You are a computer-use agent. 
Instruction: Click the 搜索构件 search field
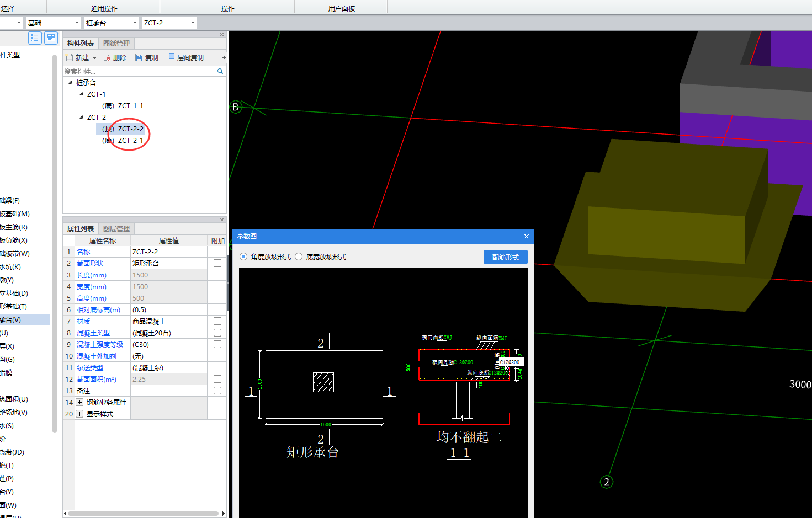click(x=139, y=71)
